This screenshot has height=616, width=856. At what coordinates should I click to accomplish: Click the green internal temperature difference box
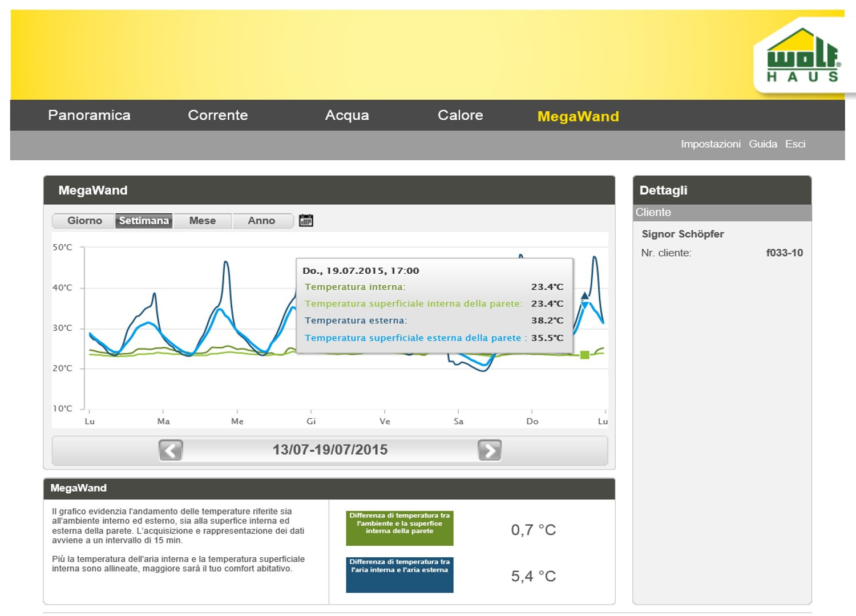point(399,528)
